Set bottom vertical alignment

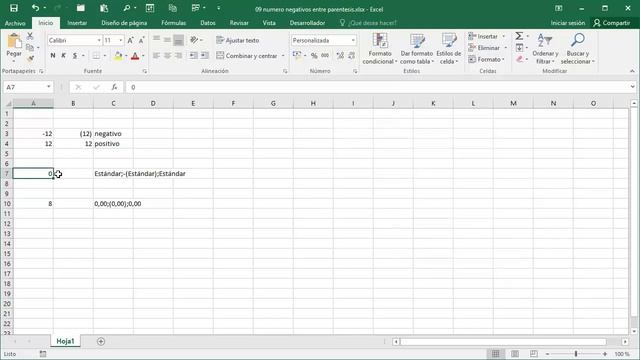(x=178, y=40)
